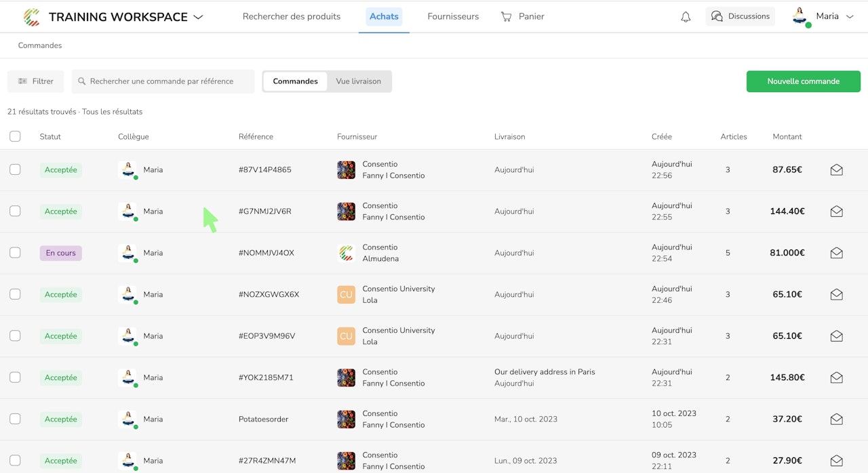Open the Maria user menu chevron
The width and height of the screenshot is (868, 473).
tap(850, 17)
